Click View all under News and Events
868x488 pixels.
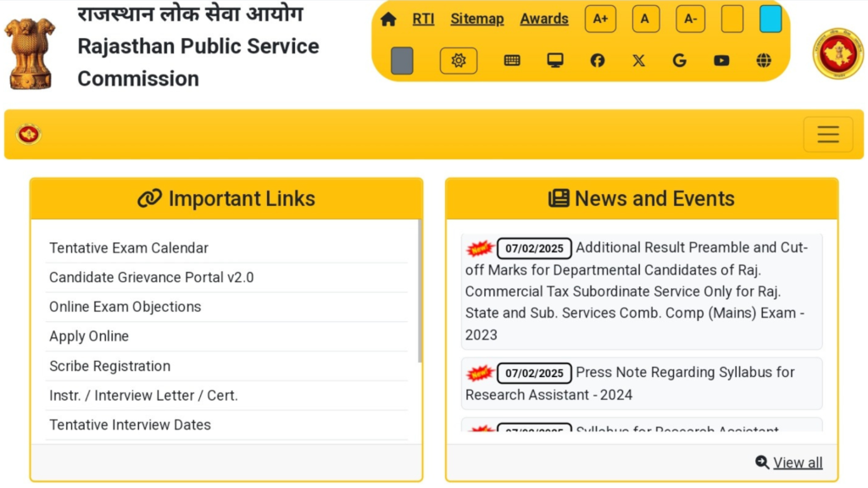tap(796, 462)
